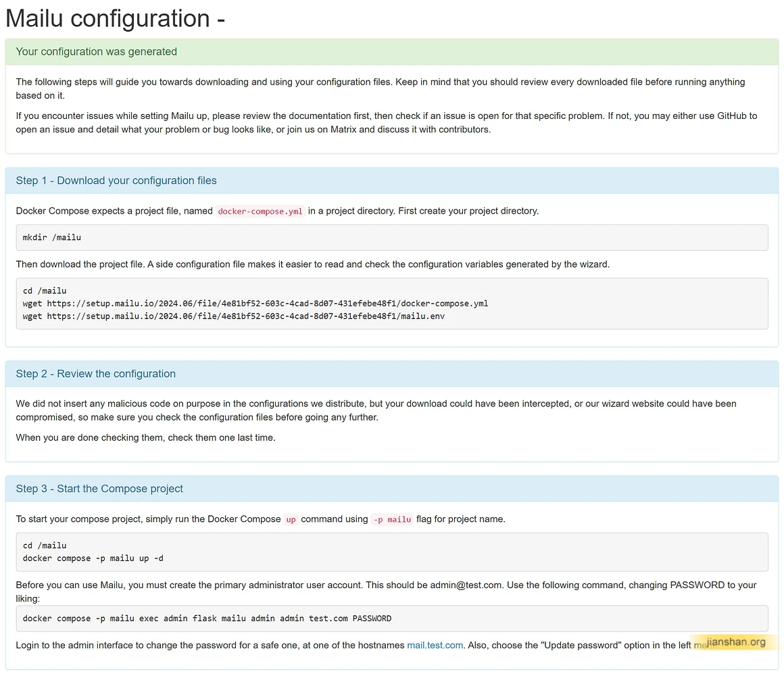
Task: Click the inline 'up' code label
Action: point(291,519)
